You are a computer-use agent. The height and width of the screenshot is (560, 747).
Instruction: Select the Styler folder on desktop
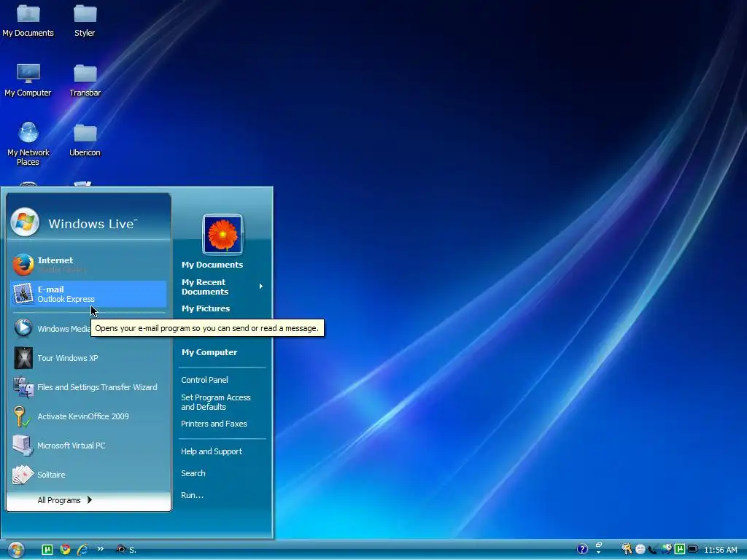click(85, 20)
